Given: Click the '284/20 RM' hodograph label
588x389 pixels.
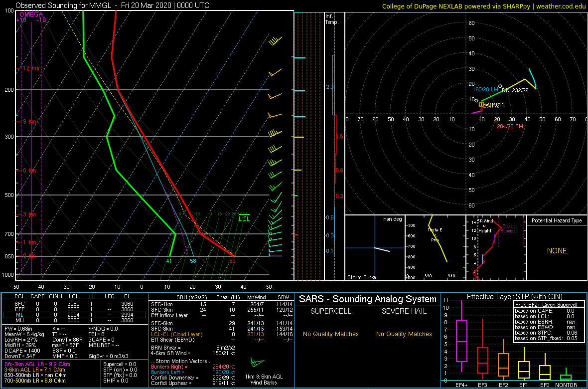Looking at the screenshot, I should (x=510, y=126).
